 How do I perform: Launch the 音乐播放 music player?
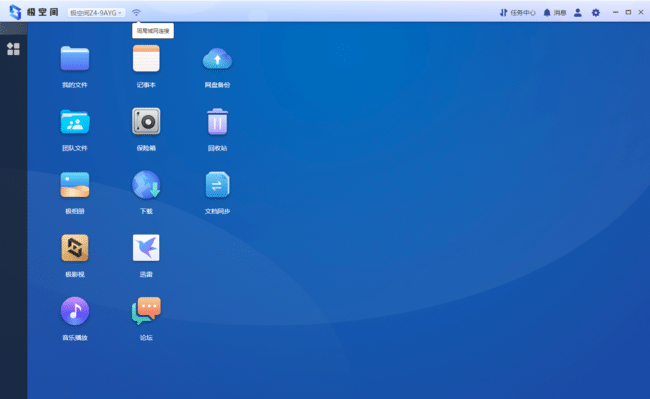point(75,311)
